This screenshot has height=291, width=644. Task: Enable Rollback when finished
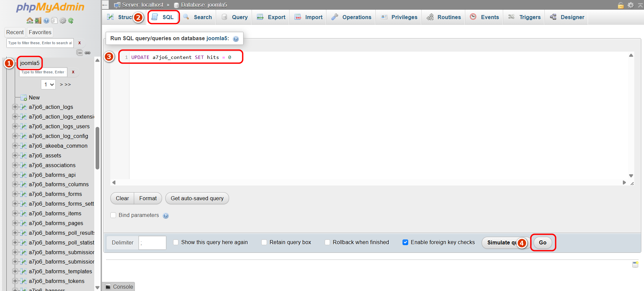[327, 242]
